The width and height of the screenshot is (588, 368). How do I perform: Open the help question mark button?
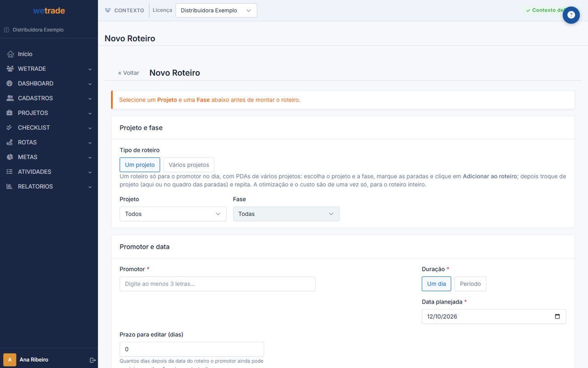[x=571, y=15]
